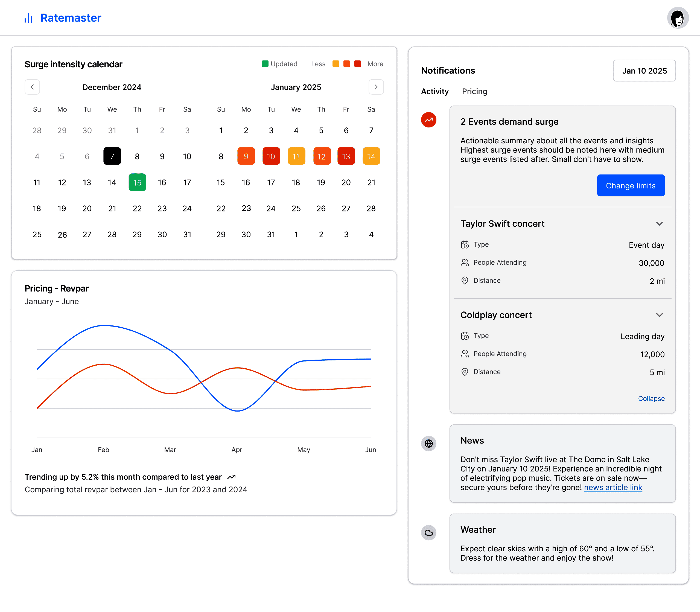This screenshot has height=612, width=700.
Task: Click the Weather cloud icon
Action: coord(428,532)
